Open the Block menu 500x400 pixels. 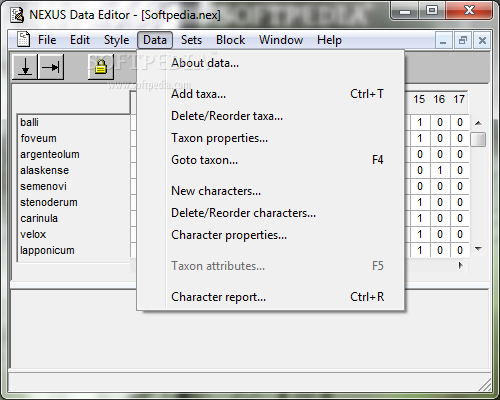point(230,40)
